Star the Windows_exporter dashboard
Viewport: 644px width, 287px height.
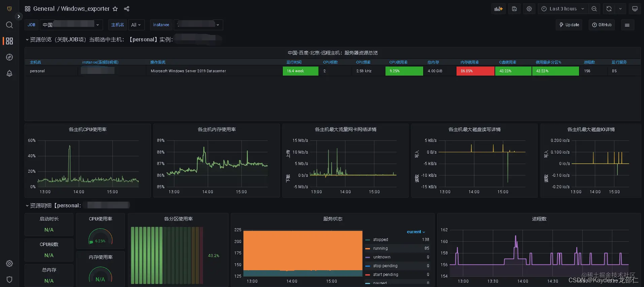115,9
